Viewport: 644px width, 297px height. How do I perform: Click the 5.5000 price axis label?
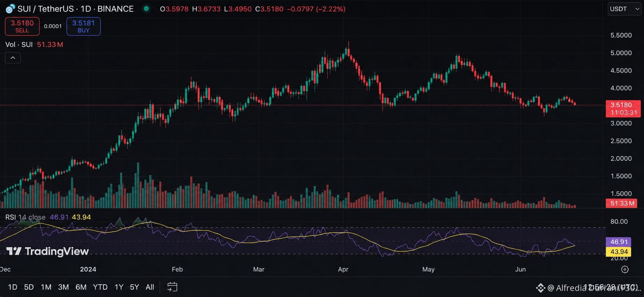point(621,35)
